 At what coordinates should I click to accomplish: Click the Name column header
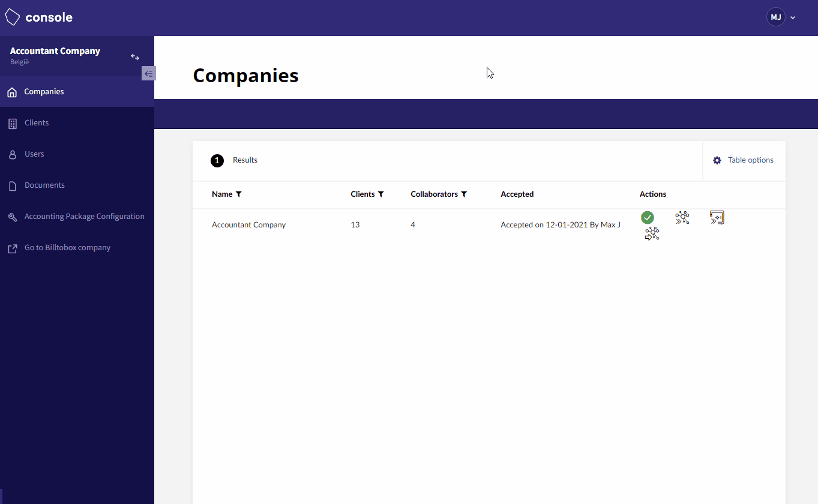pos(222,194)
